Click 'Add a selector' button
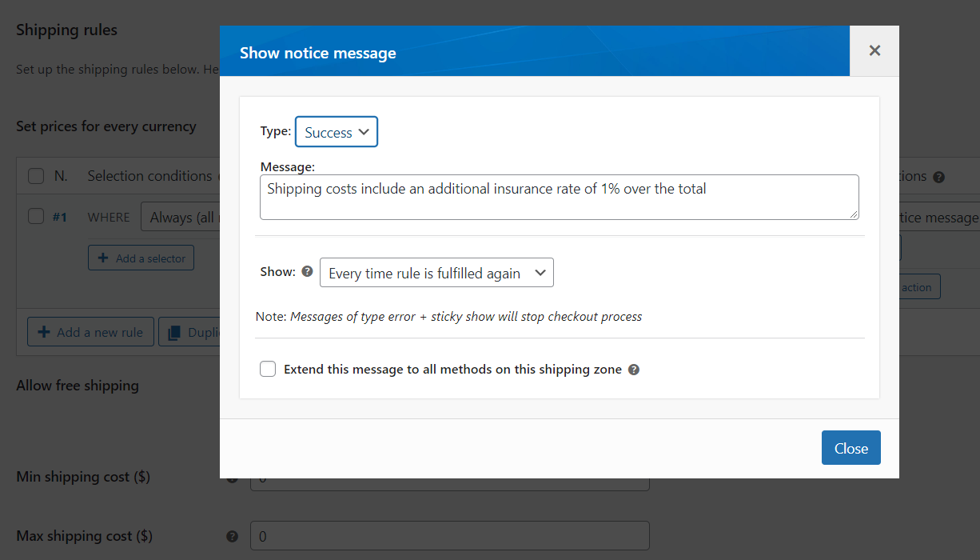Image resolution: width=980 pixels, height=560 pixels. [x=141, y=258]
